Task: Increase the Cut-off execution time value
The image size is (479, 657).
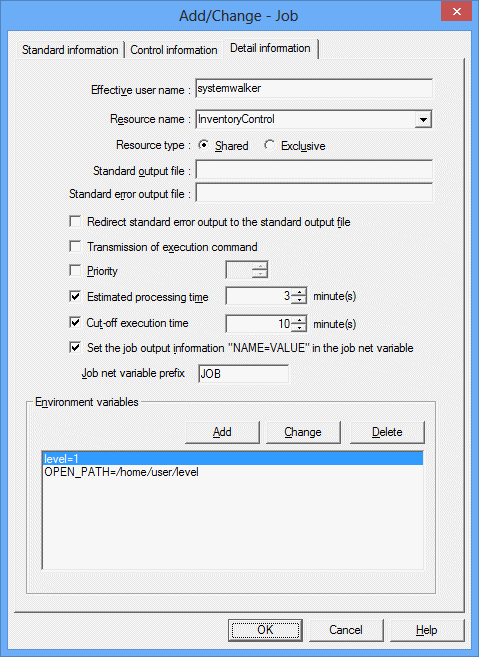Action: [x=299, y=320]
